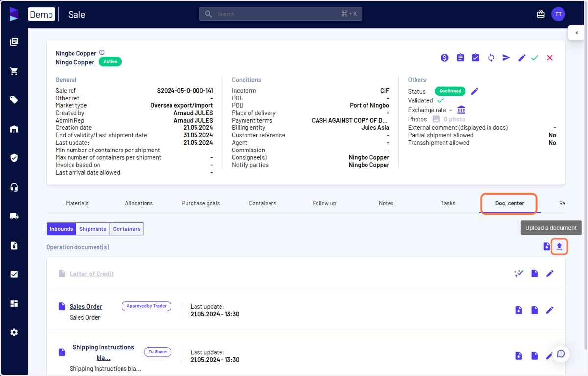This screenshot has width=588, height=376.
Task: Edit status with pencil next to Confirmed
Action: (x=474, y=91)
